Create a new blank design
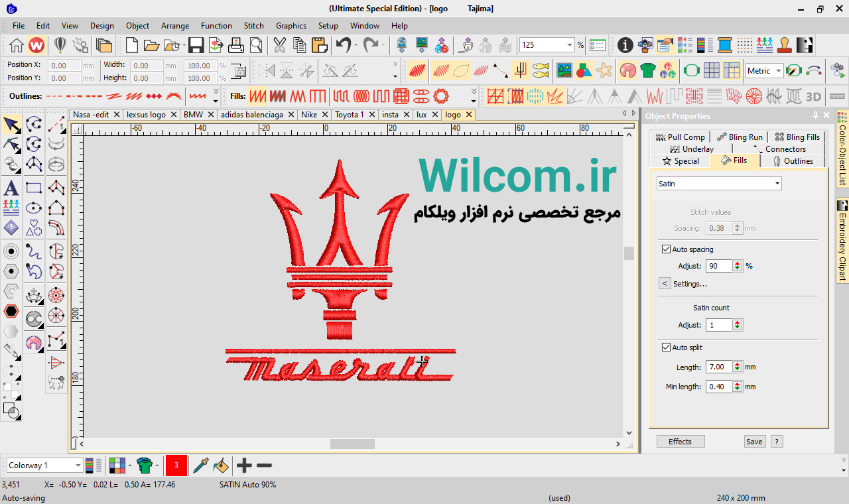Image resolution: width=849 pixels, height=504 pixels. [132, 45]
